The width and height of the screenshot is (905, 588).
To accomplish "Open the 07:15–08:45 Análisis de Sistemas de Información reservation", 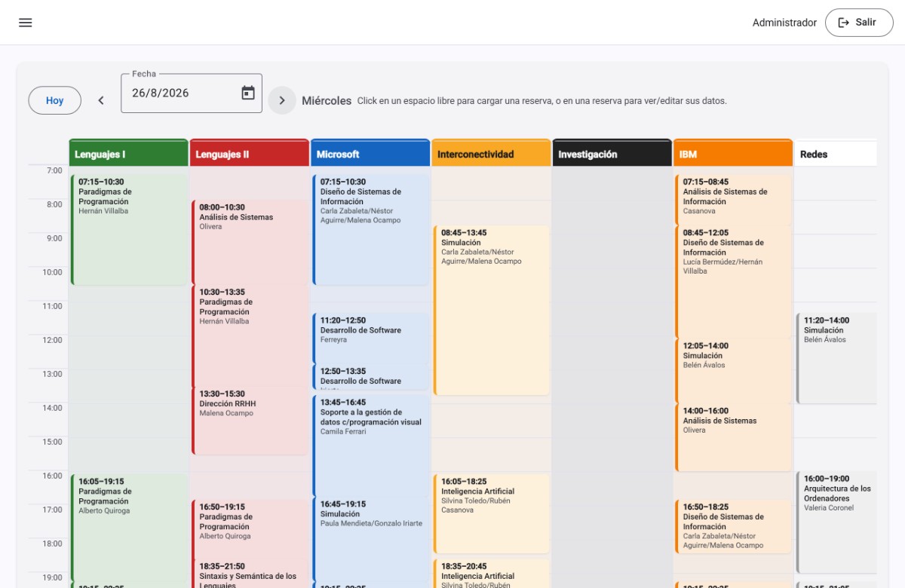I will [x=734, y=200].
